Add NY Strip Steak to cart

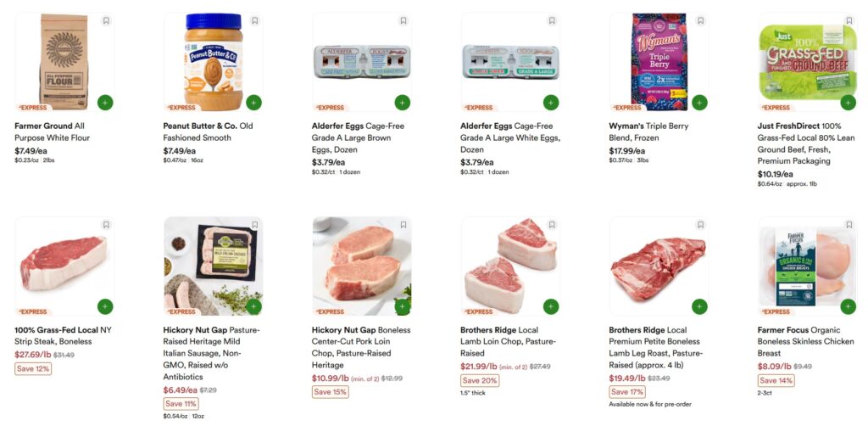(105, 306)
